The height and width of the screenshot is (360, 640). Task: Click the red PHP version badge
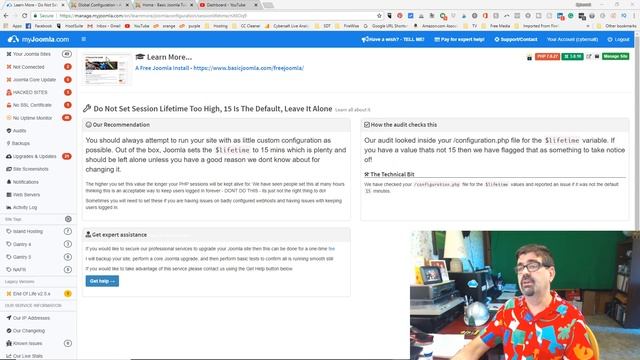pyautogui.click(x=547, y=56)
